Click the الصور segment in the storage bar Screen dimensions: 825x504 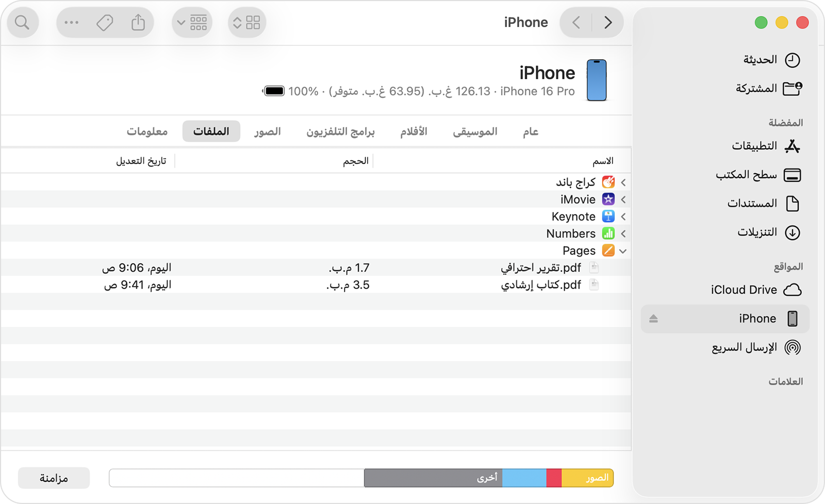coord(588,478)
